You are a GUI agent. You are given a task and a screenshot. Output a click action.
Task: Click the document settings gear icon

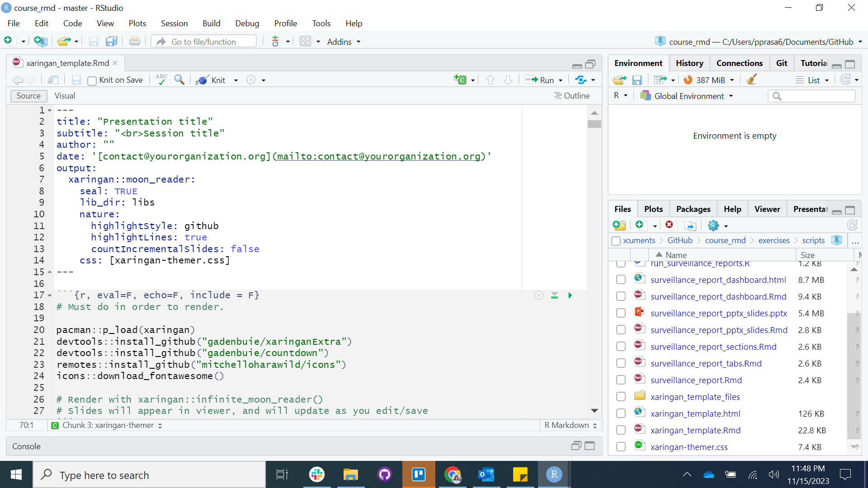[251, 80]
